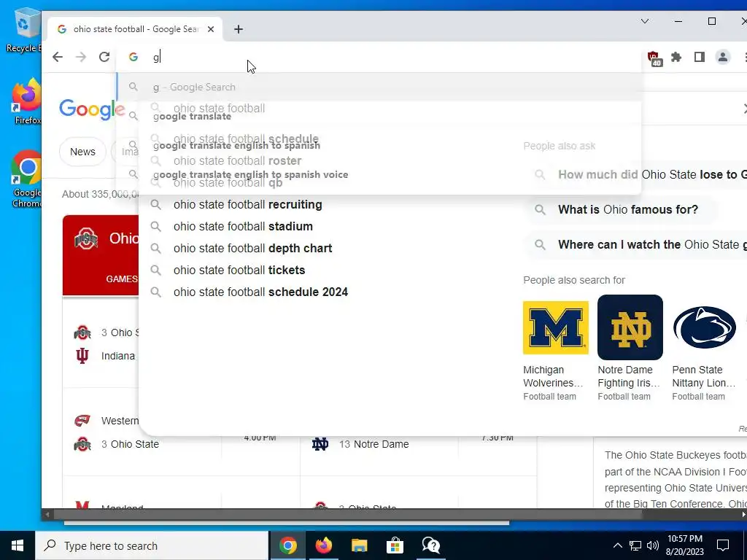Open the Get Help icon in the taskbar

point(430,545)
